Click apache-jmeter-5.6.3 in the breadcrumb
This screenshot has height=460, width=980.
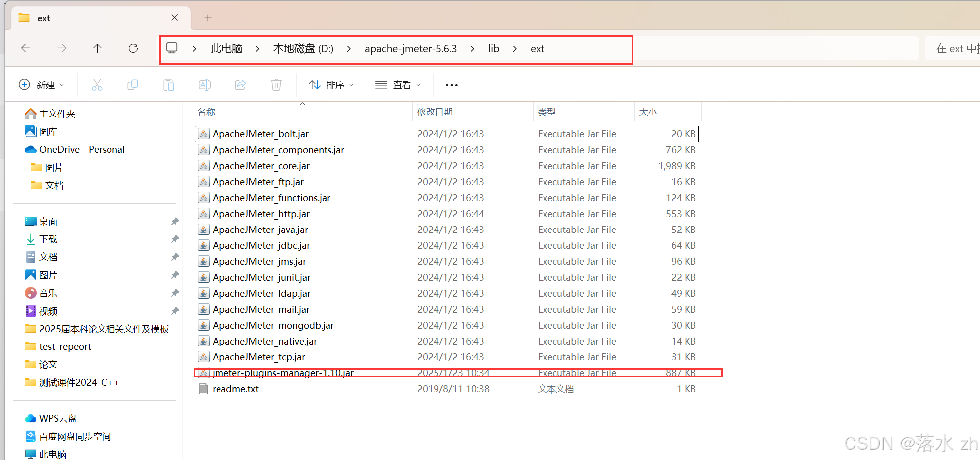pyautogui.click(x=411, y=49)
